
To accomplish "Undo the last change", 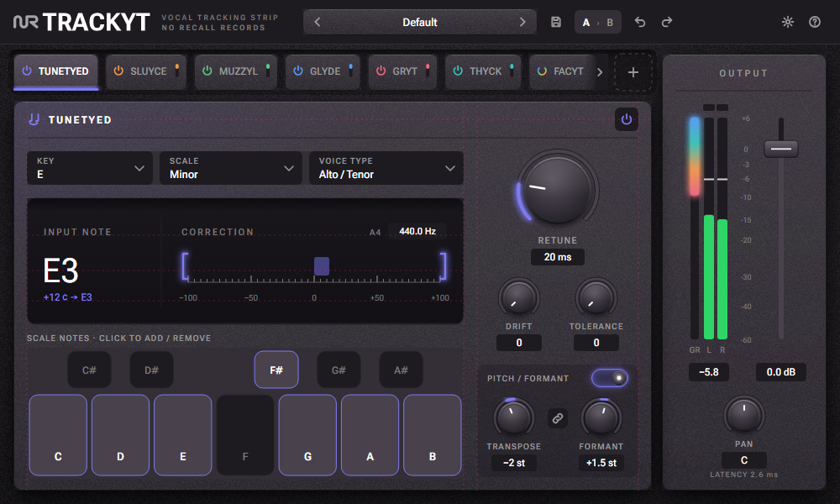I will 639,22.
